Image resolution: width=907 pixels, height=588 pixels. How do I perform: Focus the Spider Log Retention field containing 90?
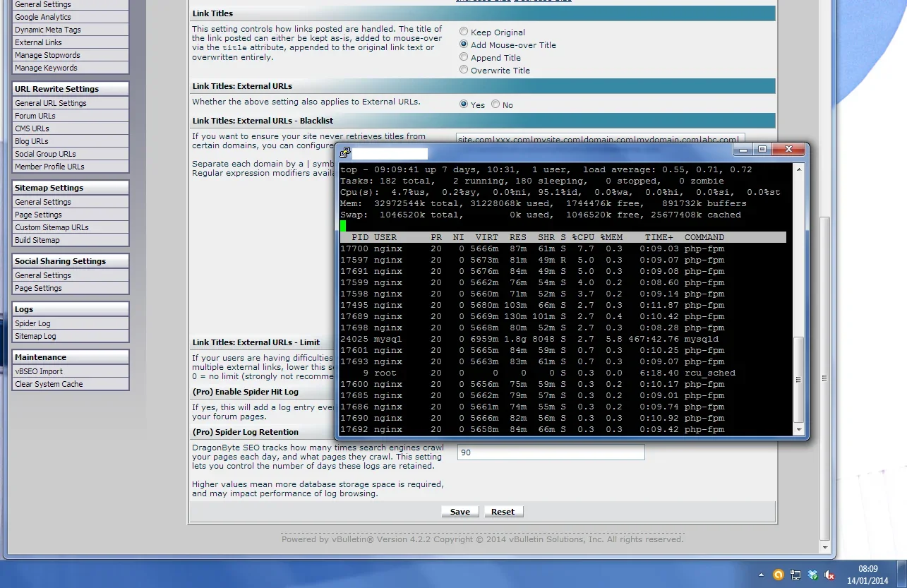pos(551,452)
